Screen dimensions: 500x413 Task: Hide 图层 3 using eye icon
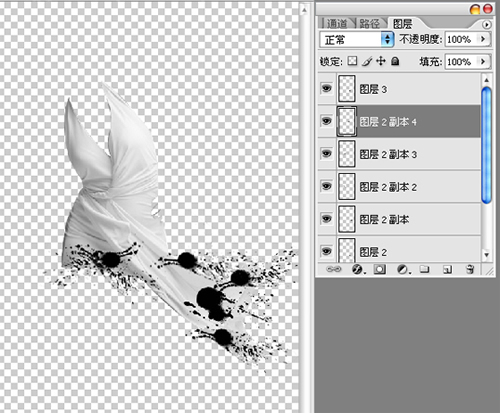[x=326, y=88]
